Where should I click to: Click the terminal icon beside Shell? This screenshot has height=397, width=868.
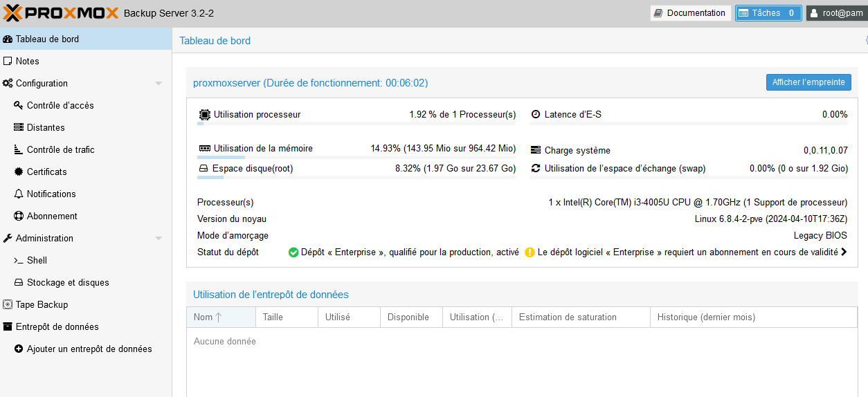pyautogui.click(x=19, y=260)
